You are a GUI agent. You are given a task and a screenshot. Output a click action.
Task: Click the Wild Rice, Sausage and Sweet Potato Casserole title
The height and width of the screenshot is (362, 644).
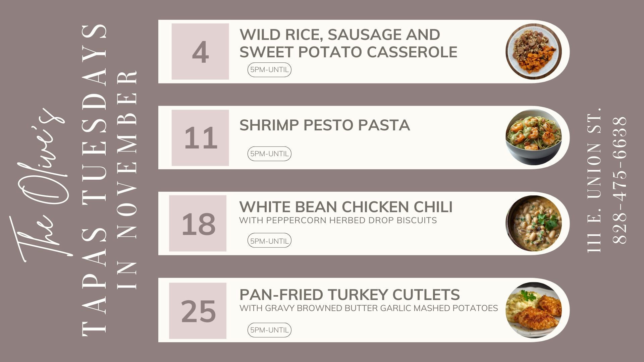tap(348, 43)
